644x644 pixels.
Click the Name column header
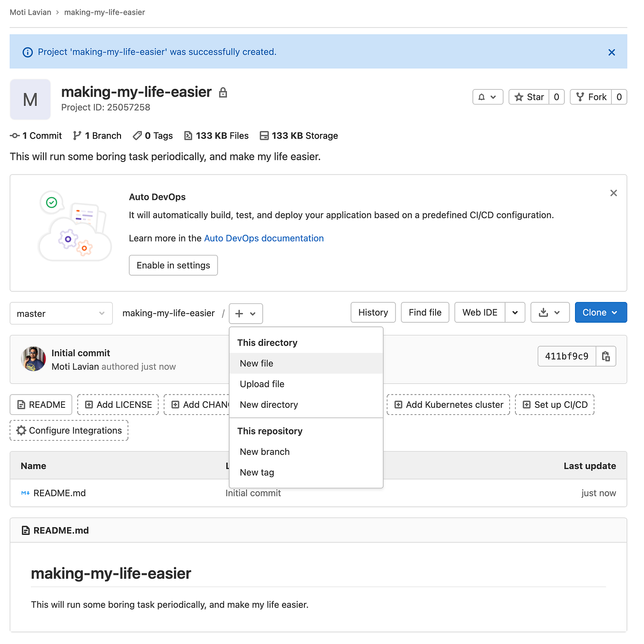[x=34, y=466]
